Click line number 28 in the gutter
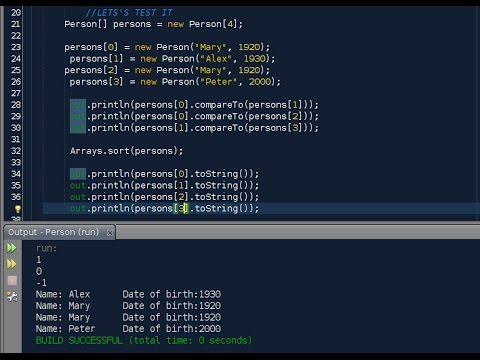 [x=16, y=105]
